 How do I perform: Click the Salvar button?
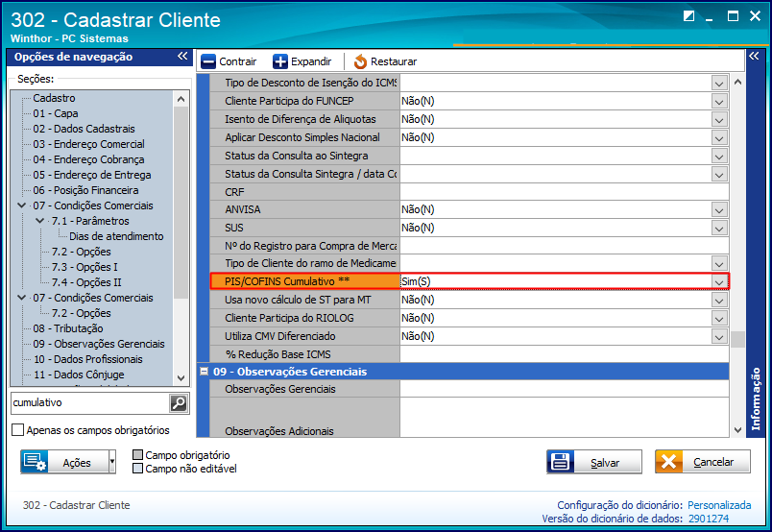coord(594,462)
